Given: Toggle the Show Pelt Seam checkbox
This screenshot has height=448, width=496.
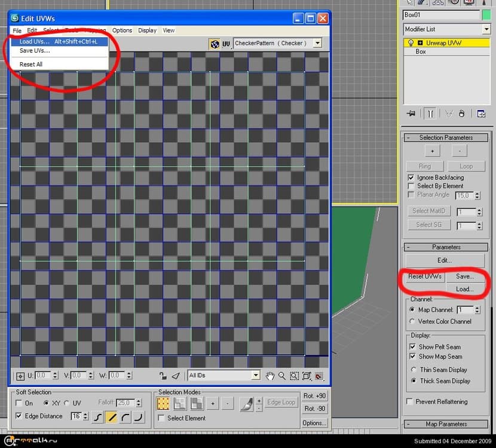Looking at the screenshot, I should 412,346.
